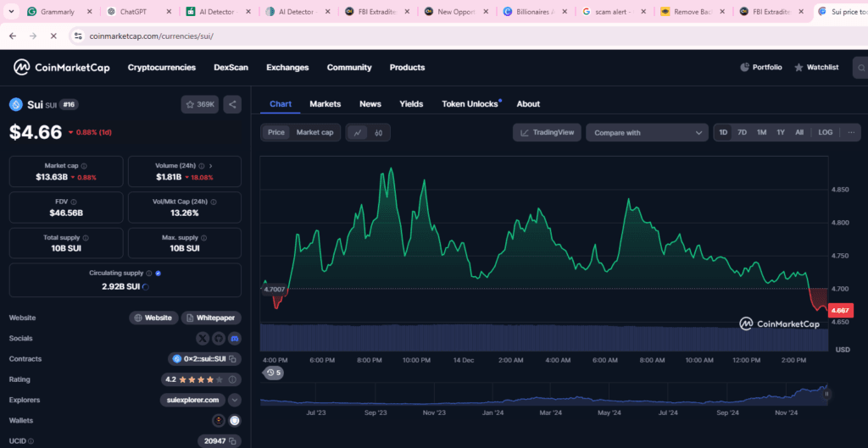Screen dimensions: 868x448
Task: Open the suiexplorer.com explorer link
Action: click(x=192, y=400)
